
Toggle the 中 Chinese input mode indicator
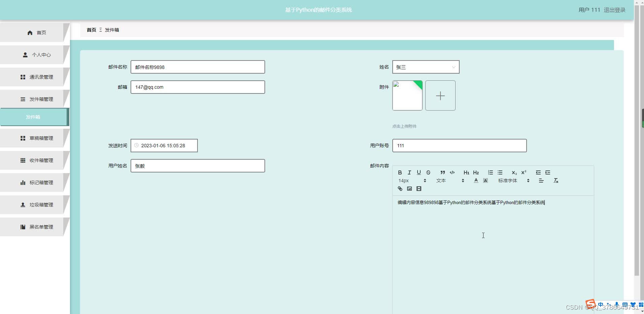pyautogui.click(x=601, y=305)
